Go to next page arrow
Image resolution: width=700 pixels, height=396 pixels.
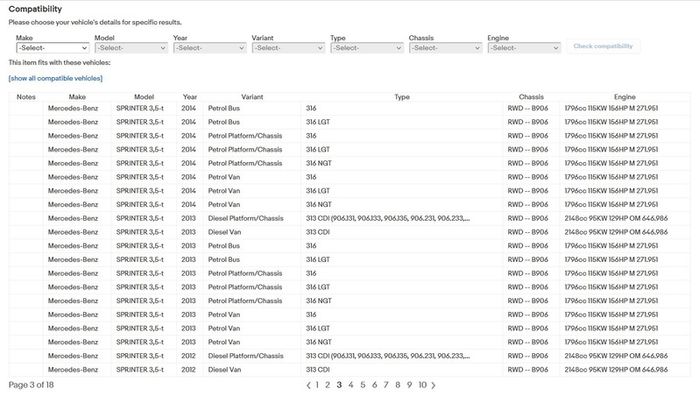[433, 385]
